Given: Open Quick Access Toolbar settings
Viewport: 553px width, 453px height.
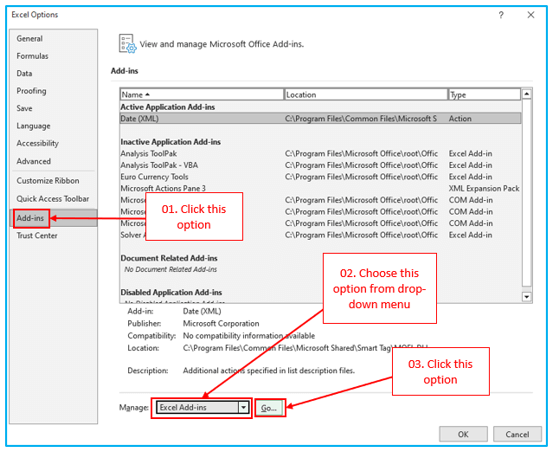Looking at the screenshot, I should [53, 199].
